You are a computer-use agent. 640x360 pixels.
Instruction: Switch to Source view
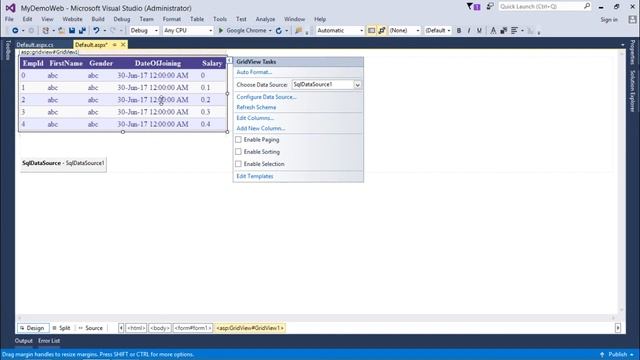tap(91, 328)
